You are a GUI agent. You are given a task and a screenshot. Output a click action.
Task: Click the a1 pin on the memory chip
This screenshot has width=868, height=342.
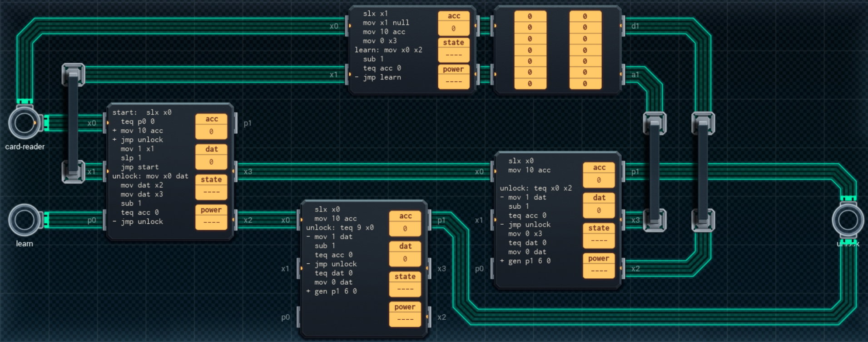624,75
